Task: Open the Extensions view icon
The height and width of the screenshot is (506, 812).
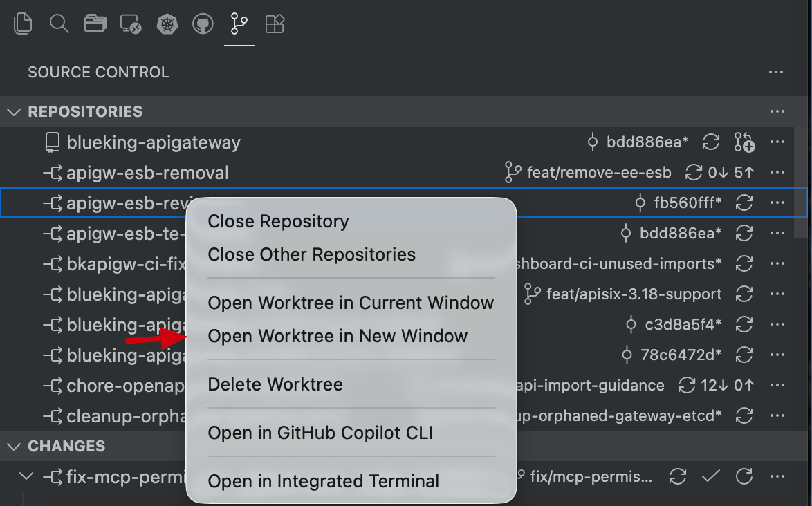Action: [x=275, y=24]
